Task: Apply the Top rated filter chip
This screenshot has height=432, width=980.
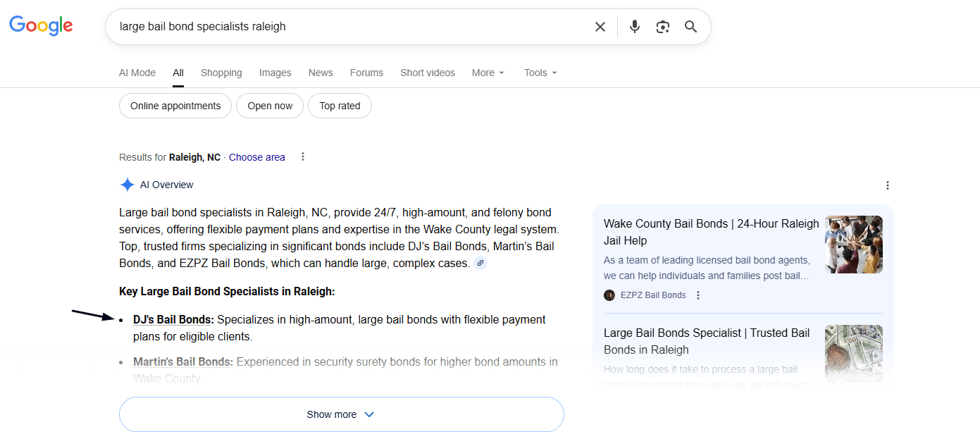Action: [x=340, y=106]
